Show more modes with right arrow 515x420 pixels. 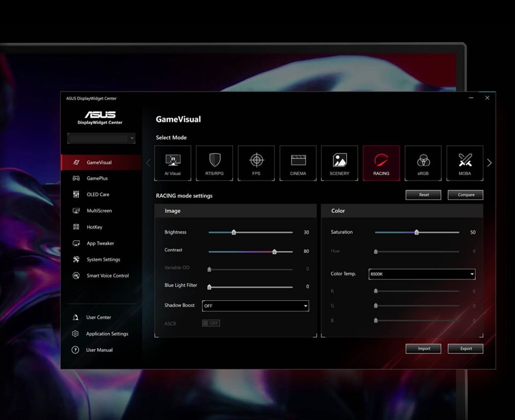489,163
